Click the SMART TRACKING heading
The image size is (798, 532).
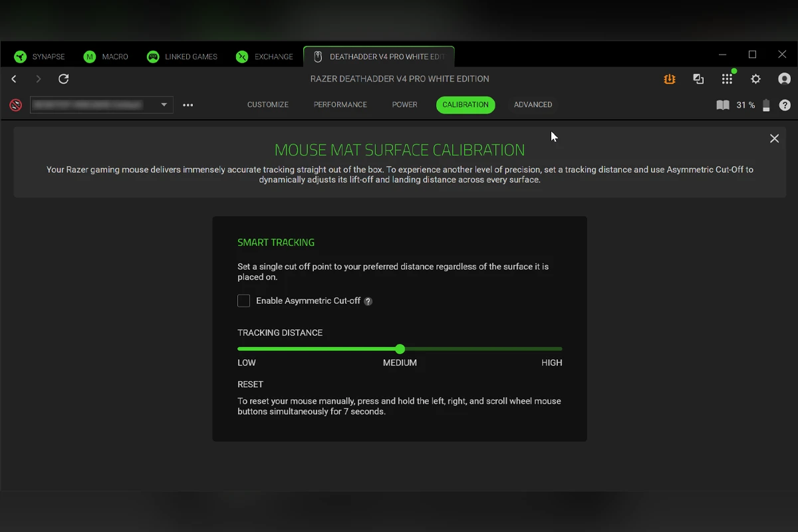tap(276, 243)
